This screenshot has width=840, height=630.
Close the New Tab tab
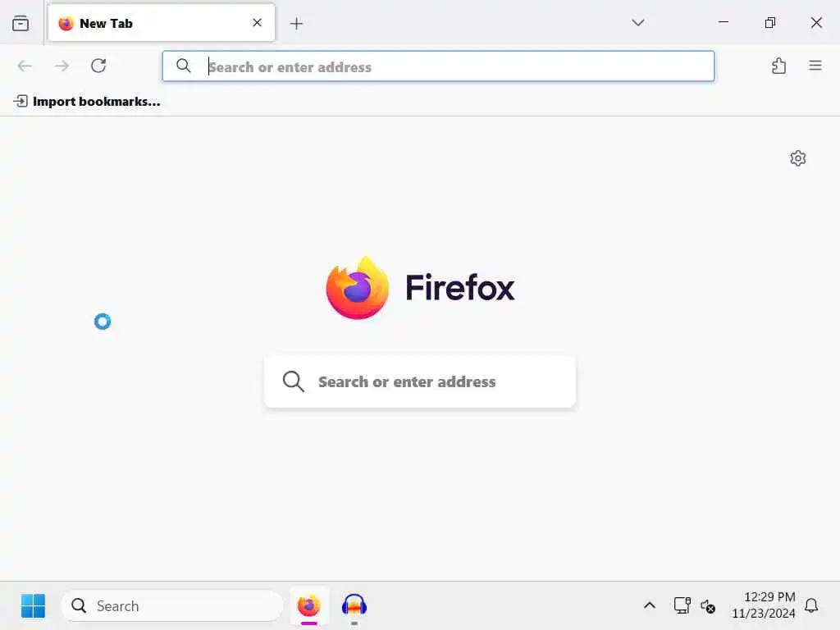(257, 22)
